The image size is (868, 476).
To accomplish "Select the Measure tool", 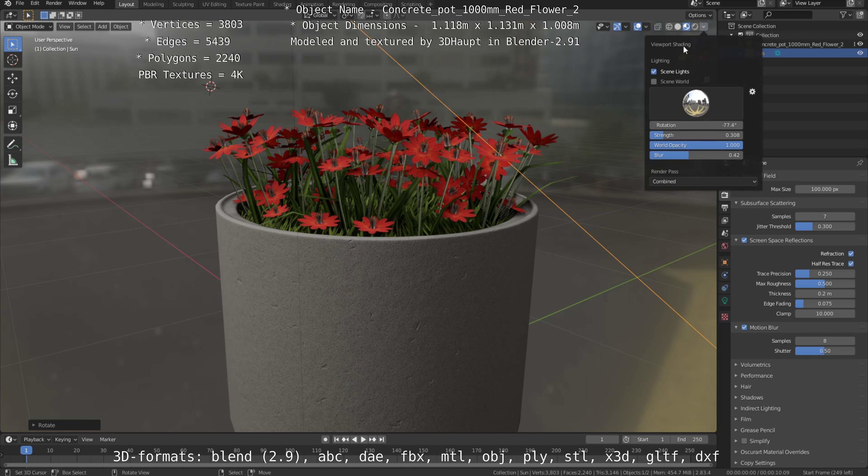I will click(x=13, y=161).
